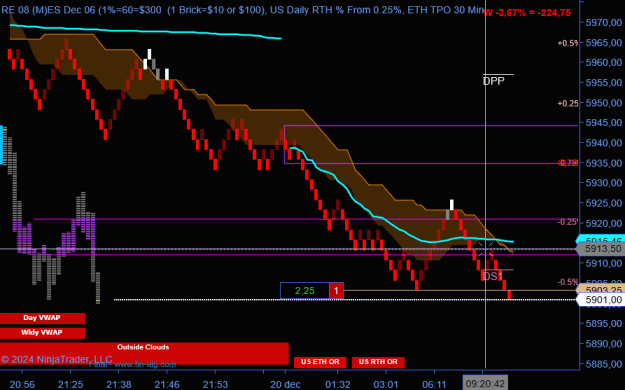The width and height of the screenshot is (625, 390).
Task: Click the gray 5913,50 price marker
Action: pyautogui.click(x=600, y=249)
